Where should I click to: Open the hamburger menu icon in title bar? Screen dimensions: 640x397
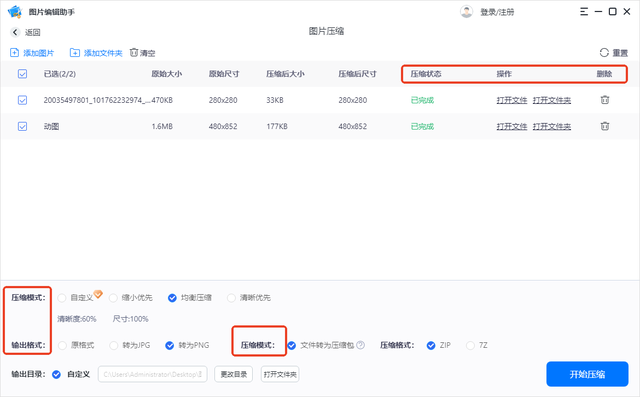584,11
